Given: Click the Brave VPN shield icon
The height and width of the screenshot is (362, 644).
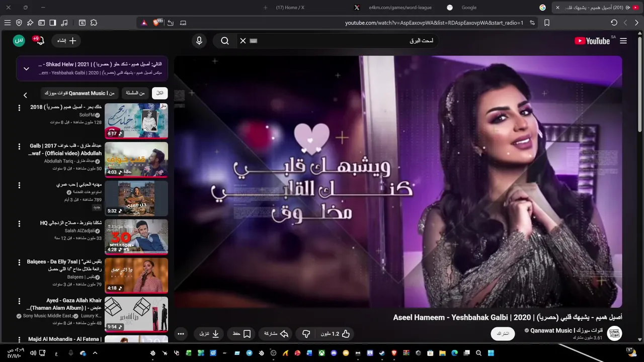Looking at the screenshot, I should point(19,23).
